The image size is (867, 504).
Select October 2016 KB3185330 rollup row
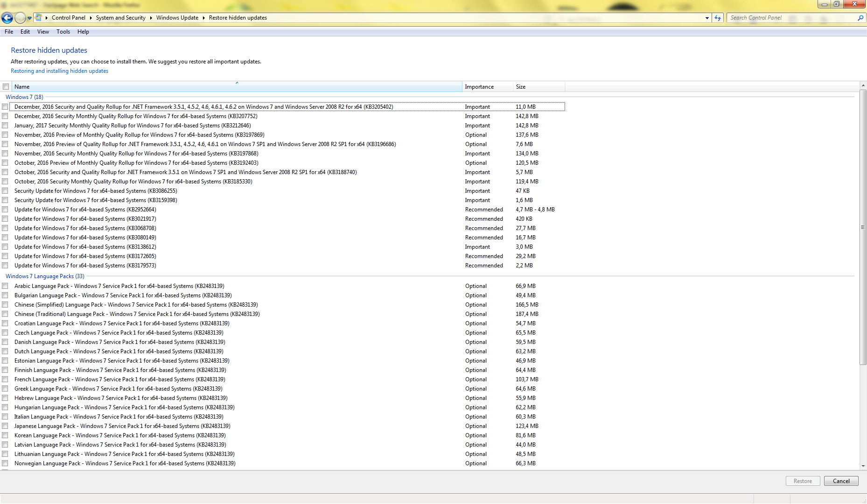click(283, 182)
